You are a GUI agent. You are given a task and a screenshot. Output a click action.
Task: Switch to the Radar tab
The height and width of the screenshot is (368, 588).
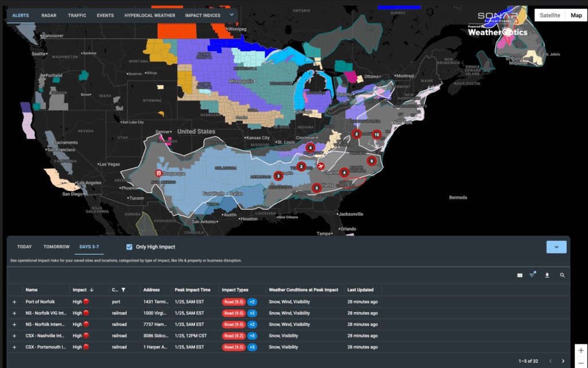(x=49, y=16)
